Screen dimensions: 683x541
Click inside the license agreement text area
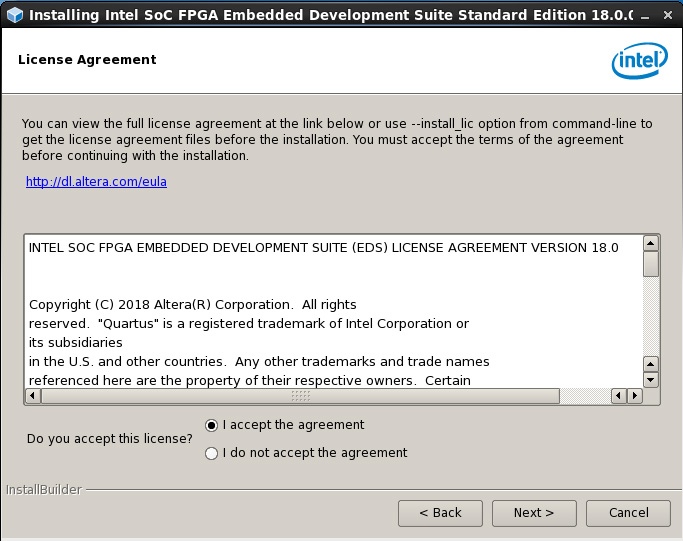coord(334,312)
